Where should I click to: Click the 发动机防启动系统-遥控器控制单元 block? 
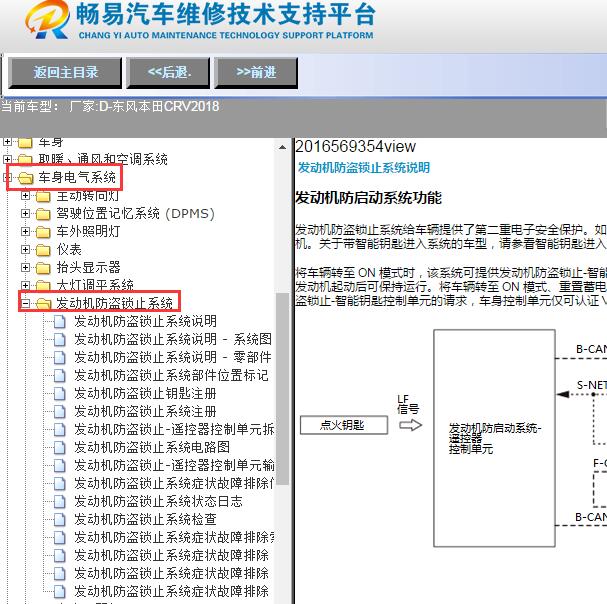[x=494, y=438]
